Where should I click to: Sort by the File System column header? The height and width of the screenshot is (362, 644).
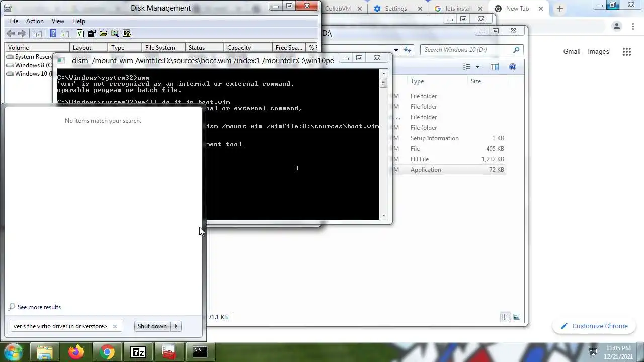click(x=163, y=48)
